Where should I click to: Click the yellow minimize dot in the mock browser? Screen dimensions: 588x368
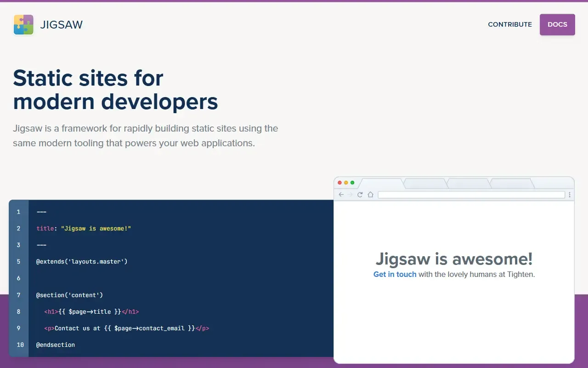pos(346,183)
